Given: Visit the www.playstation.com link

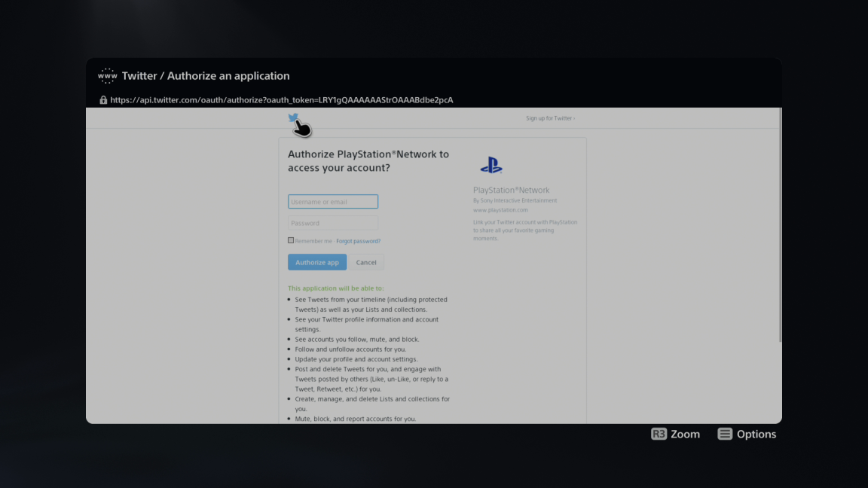Looking at the screenshot, I should pos(500,209).
